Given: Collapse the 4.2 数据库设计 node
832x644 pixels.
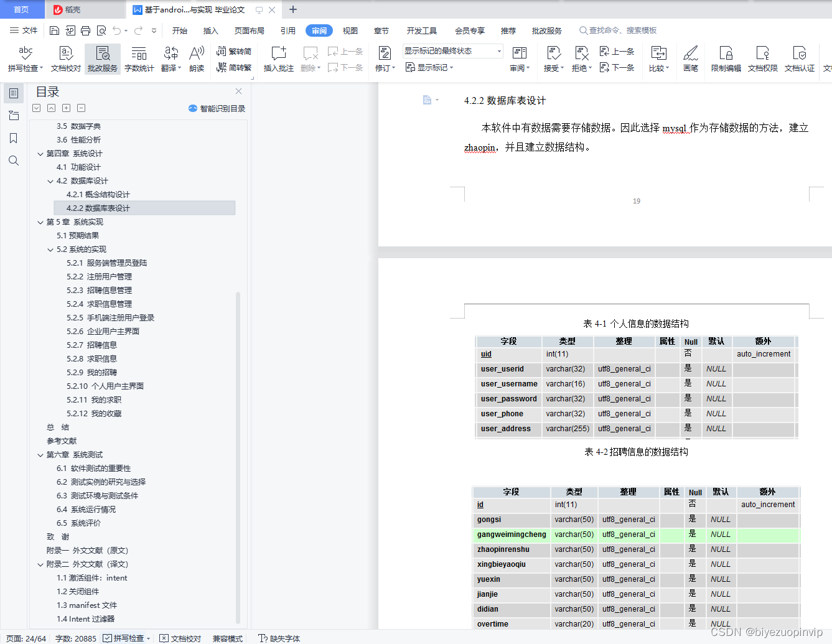Looking at the screenshot, I should pos(50,181).
